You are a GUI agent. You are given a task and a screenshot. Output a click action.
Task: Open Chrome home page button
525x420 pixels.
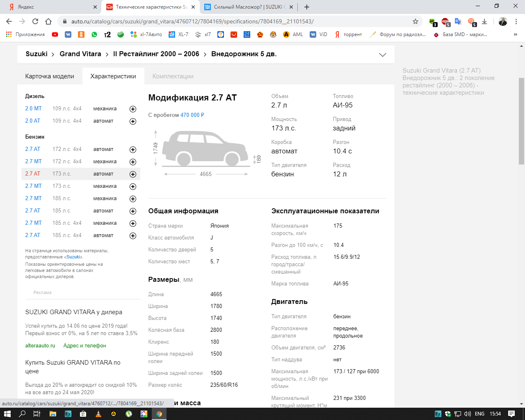tap(48, 21)
